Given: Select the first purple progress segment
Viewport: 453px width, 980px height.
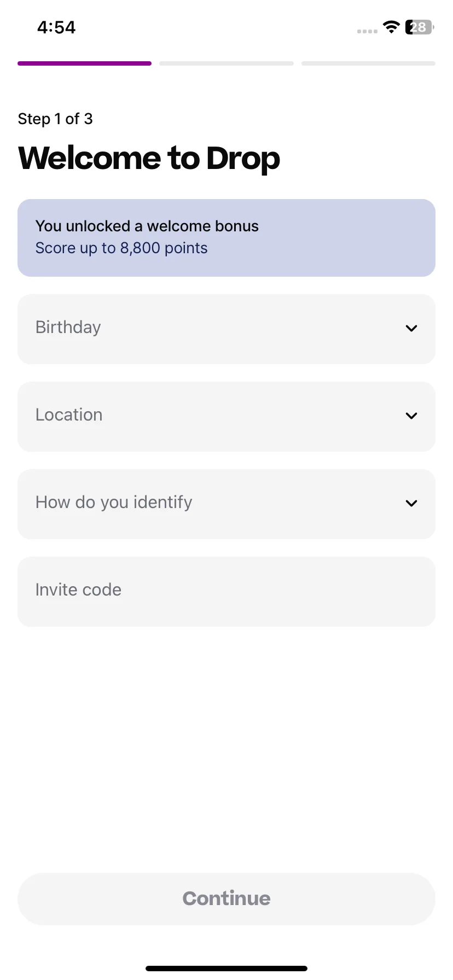Looking at the screenshot, I should [x=85, y=63].
